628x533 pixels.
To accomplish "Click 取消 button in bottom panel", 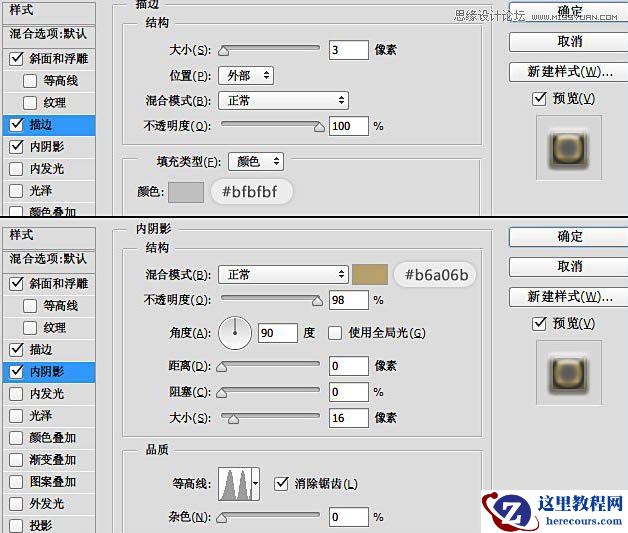I will coord(569,266).
